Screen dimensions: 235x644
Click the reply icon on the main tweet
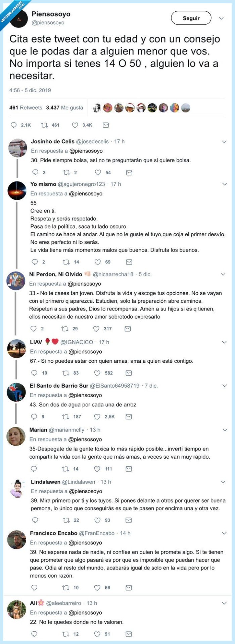point(13,125)
